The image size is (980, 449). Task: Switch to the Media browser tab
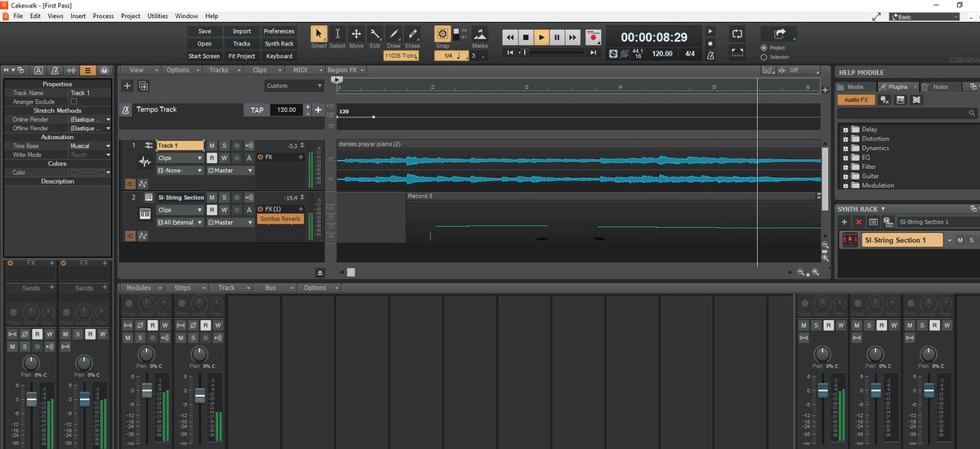pos(855,87)
